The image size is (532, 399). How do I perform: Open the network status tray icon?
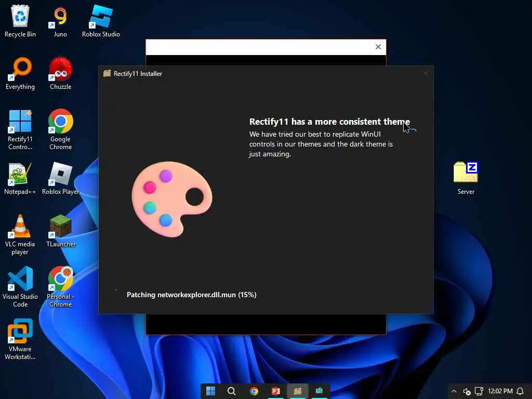478,391
